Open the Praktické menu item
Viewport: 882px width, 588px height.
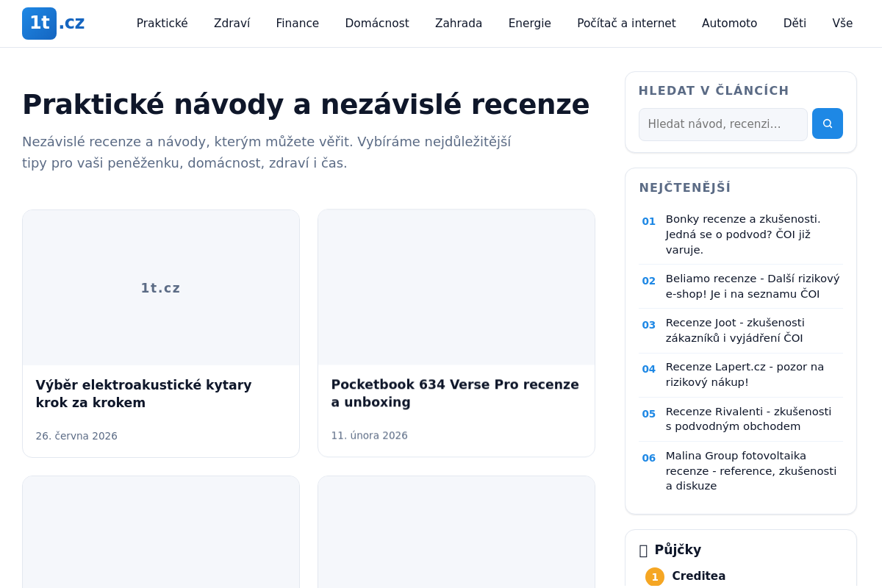(162, 24)
